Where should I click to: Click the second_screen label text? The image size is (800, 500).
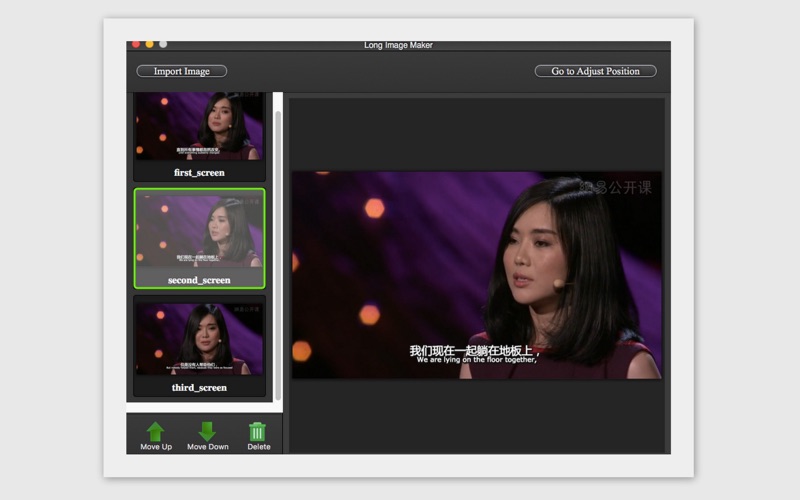[x=199, y=280]
